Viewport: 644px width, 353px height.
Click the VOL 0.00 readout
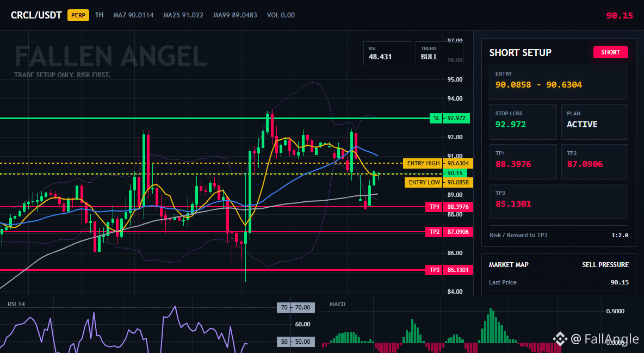(281, 15)
